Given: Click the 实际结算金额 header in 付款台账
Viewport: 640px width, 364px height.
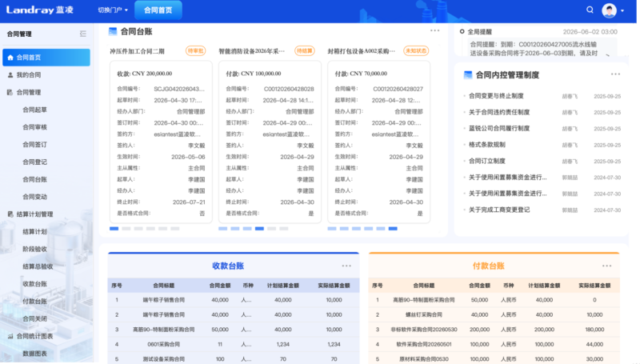Looking at the screenshot, I should point(594,286).
